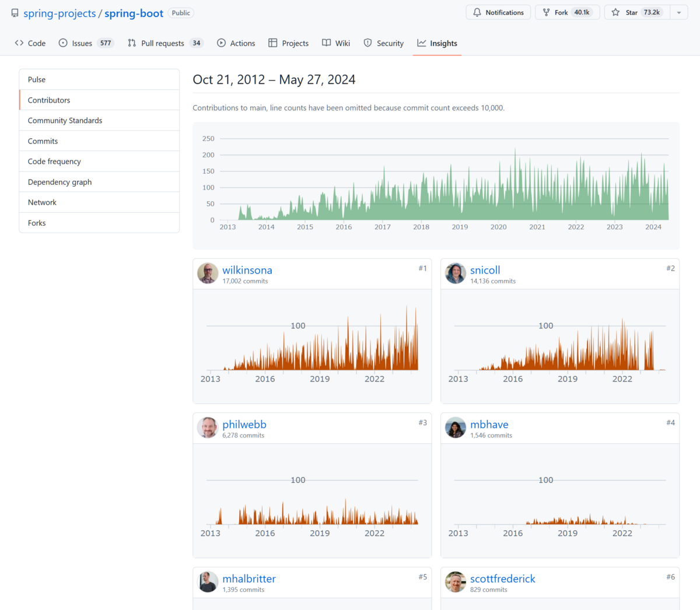700x610 pixels.
Task: Click the Pull requests count badge 34
Action: click(x=197, y=43)
